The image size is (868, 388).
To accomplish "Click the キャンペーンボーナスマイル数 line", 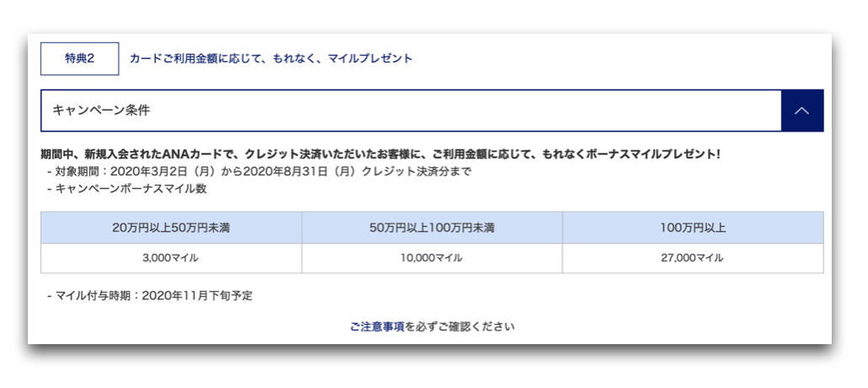I will pyautogui.click(x=131, y=188).
